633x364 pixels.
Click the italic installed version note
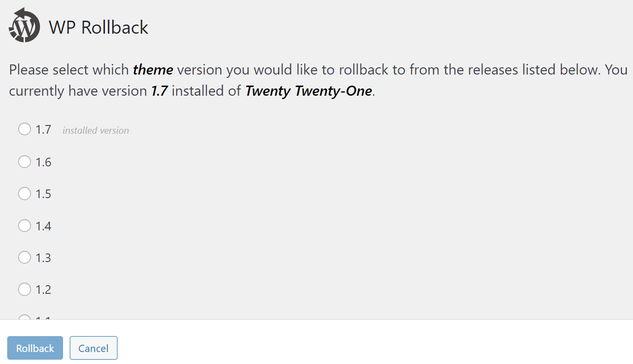[x=95, y=130]
